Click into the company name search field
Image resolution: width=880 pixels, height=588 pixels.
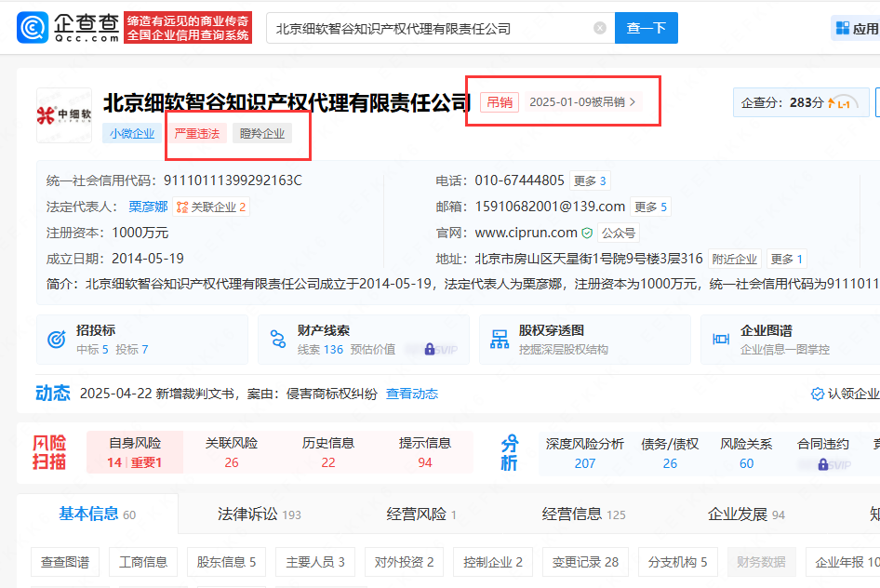pyautogui.click(x=428, y=28)
